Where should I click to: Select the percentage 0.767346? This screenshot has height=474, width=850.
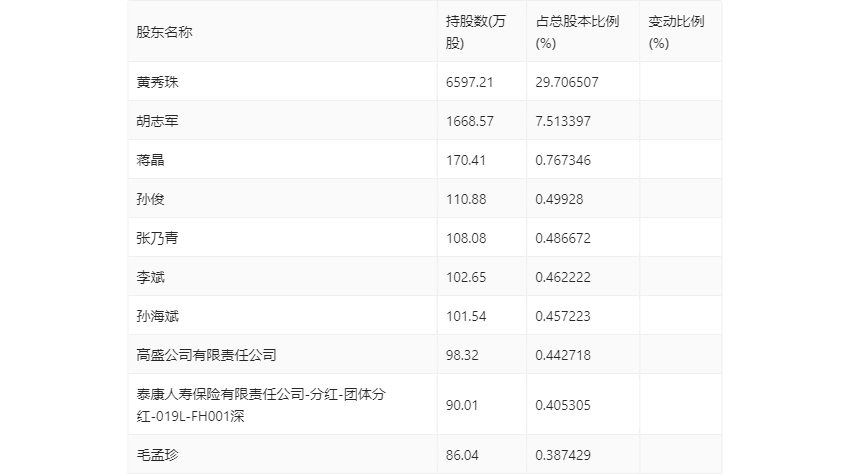coord(563,160)
